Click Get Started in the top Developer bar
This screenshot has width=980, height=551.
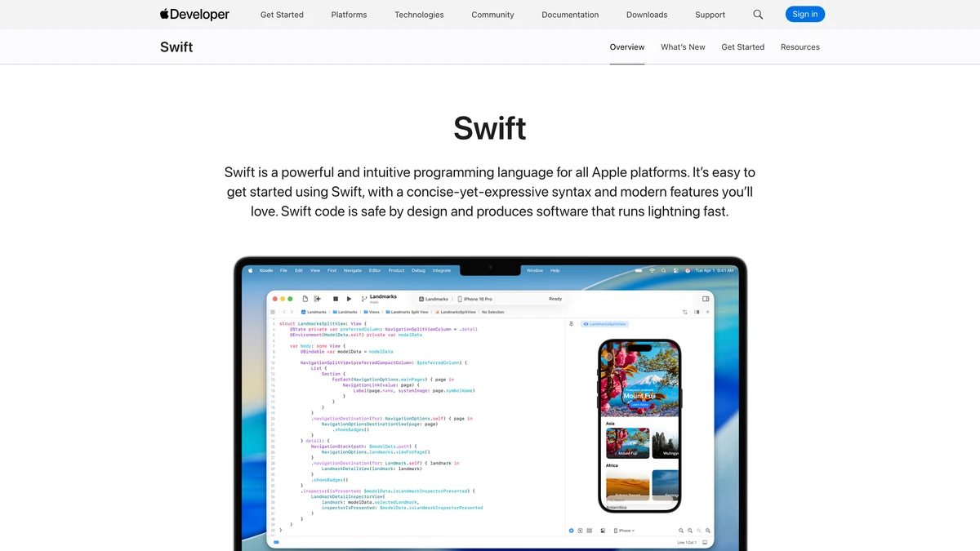(x=282, y=15)
